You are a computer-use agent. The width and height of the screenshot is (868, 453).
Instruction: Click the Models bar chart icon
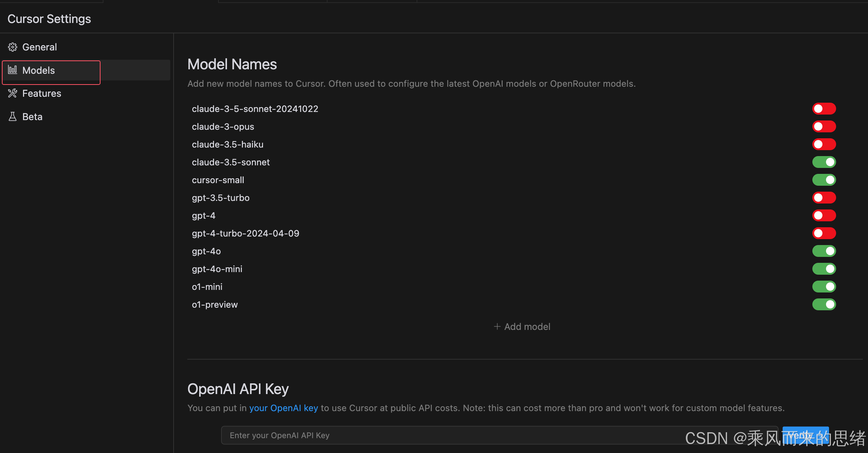13,70
